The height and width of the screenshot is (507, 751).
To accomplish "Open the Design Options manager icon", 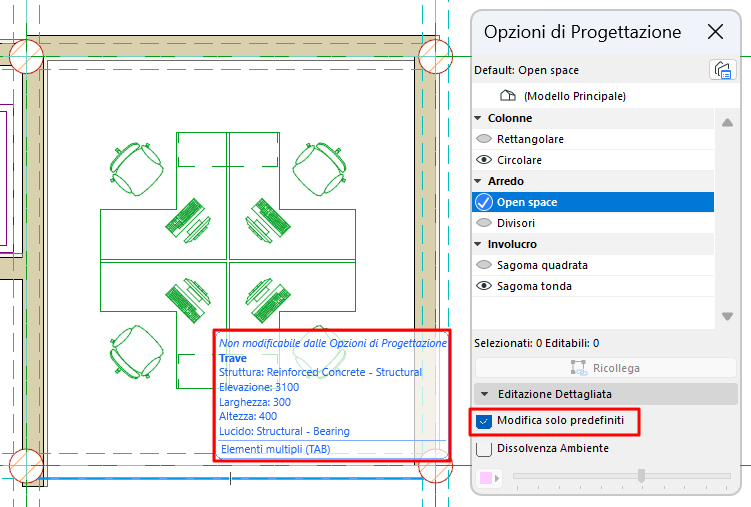I will [722, 70].
